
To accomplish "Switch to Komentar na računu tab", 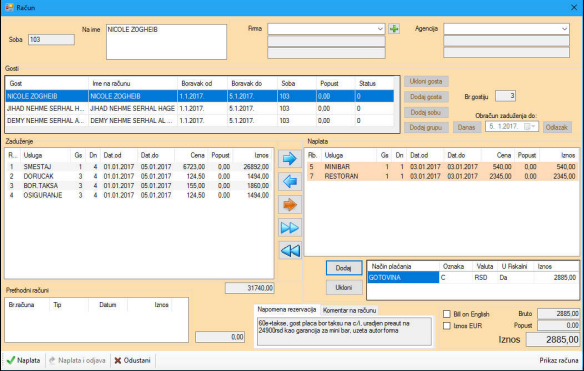I will tap(349, 310).
